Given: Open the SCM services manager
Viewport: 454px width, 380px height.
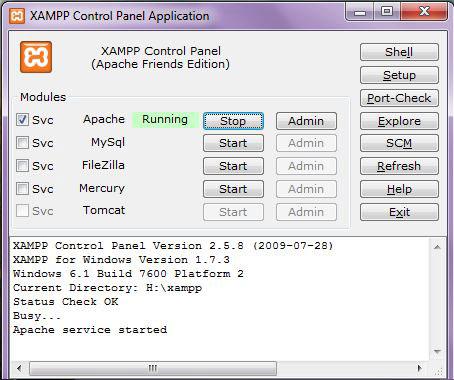Looking at the screenshot, I should 399,143.
